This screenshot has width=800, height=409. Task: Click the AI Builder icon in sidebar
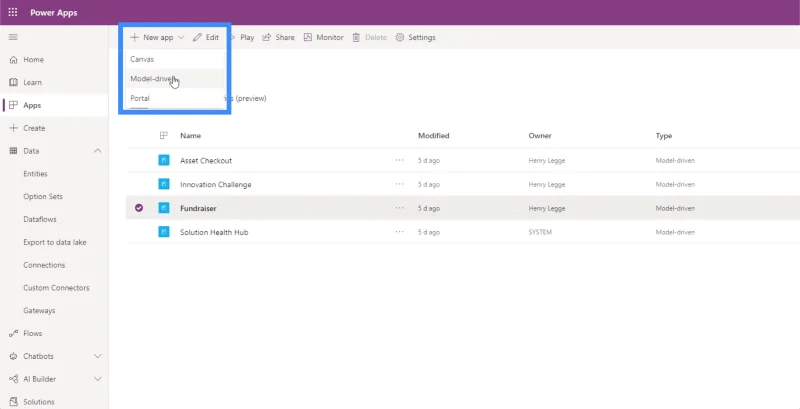(14, 379)
